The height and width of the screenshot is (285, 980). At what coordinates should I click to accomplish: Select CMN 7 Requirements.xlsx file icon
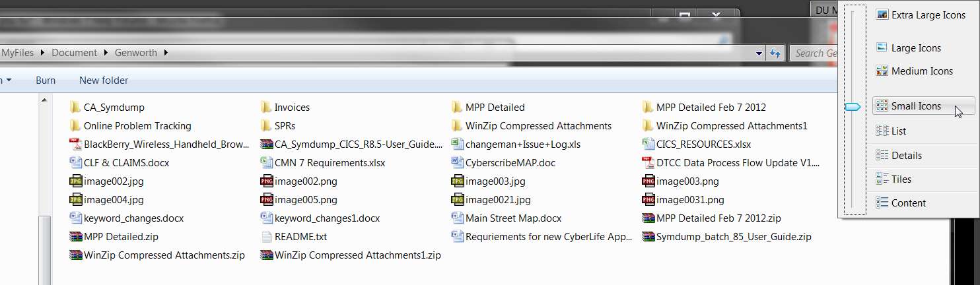(265, 162)
